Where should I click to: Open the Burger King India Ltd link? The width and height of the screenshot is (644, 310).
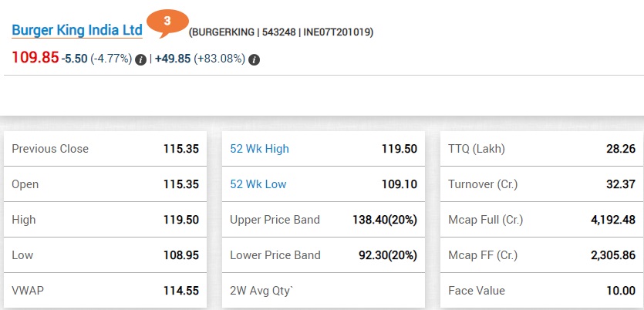(x=77, y=30)
